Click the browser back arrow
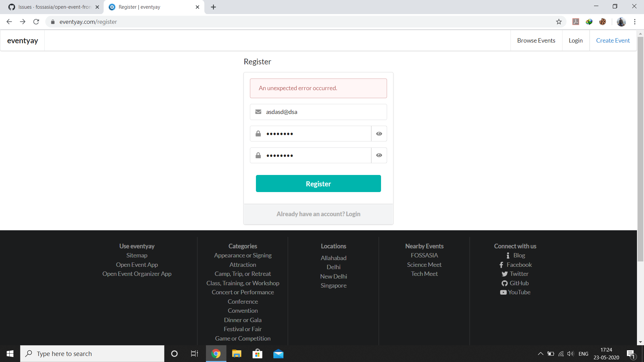The width and height of the screenshot is (644, 362). click(9, 22)
